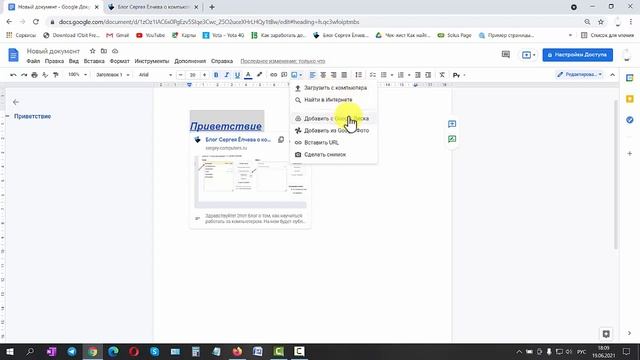Suggest edits from the page margin icon
The height and width of the screenshot is (360, 640).
coord(452,139)
